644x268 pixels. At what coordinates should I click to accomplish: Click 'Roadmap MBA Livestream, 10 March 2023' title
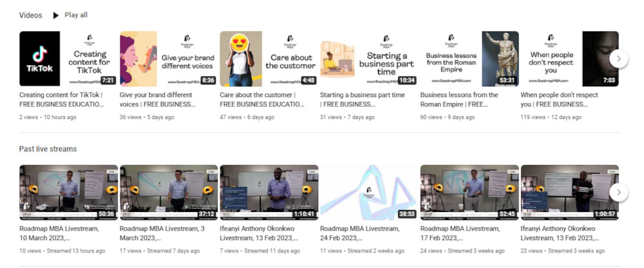click(x=59, y=233)
